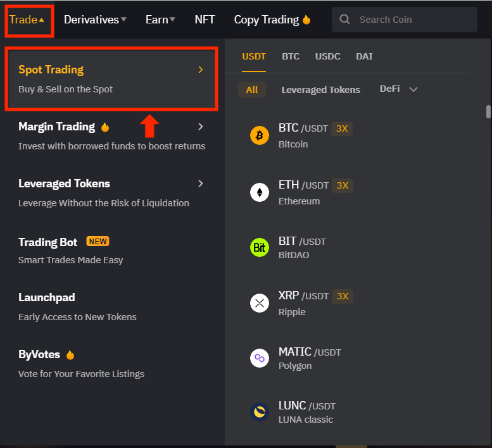
Task: Select the XRP /USDT pair name
Action: 303,296
